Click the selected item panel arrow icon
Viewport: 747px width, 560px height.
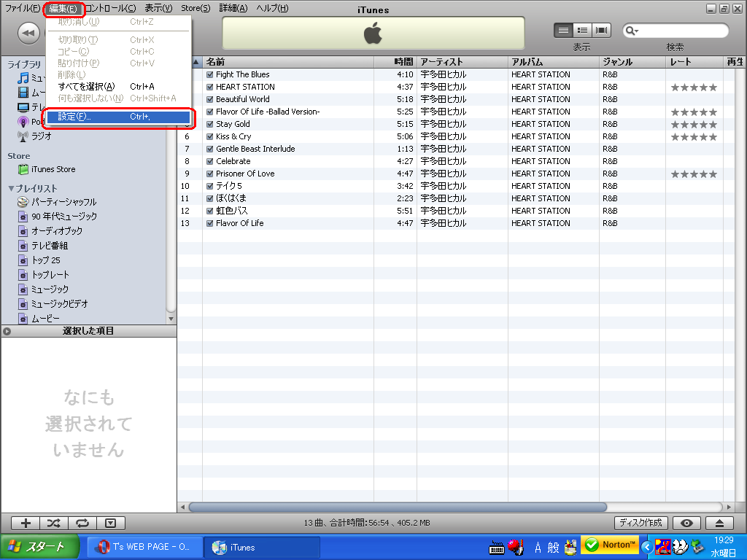click(x=7, y=331)
